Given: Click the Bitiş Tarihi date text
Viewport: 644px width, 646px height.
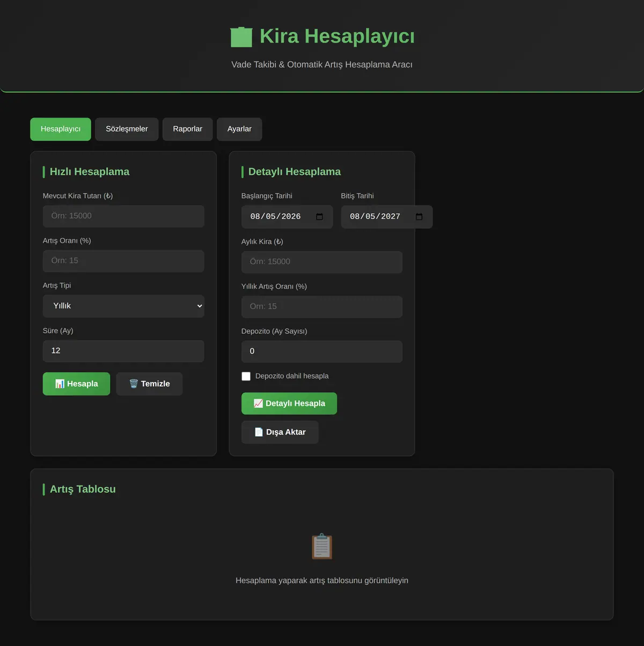Looking at the screenshot, I should pyautogui.click(x=375, y=217).
